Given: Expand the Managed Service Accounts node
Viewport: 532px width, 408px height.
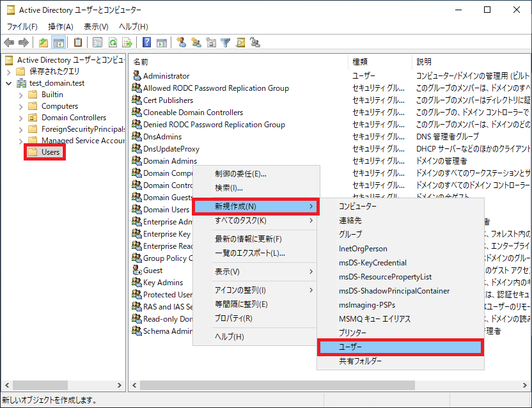Looking at the screenshot, I should click(x=20, y=141).
